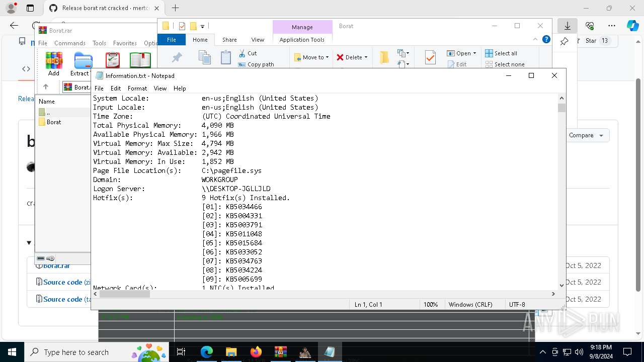Collapse the Assets disclosure triangle
Screen dimensions: 644x362
(x=29, y=243)
